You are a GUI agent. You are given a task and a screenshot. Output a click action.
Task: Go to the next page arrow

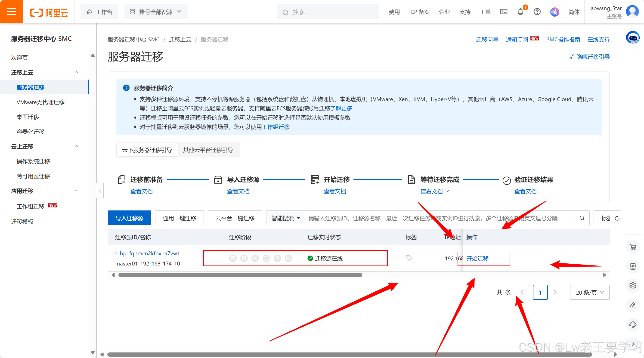tap(555, 292)
